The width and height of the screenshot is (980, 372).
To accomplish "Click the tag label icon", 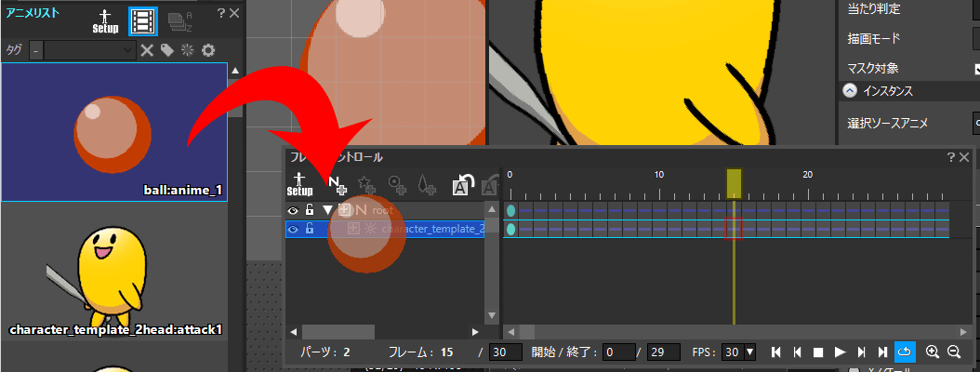I will coord(166,50).
